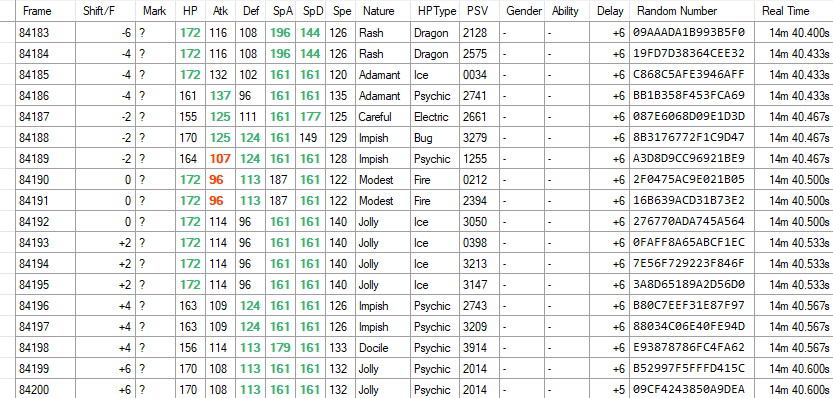833x398 pixels.
Task: Select frame 84190 cell
Action: pyautogui.click(x=45, y=180)
